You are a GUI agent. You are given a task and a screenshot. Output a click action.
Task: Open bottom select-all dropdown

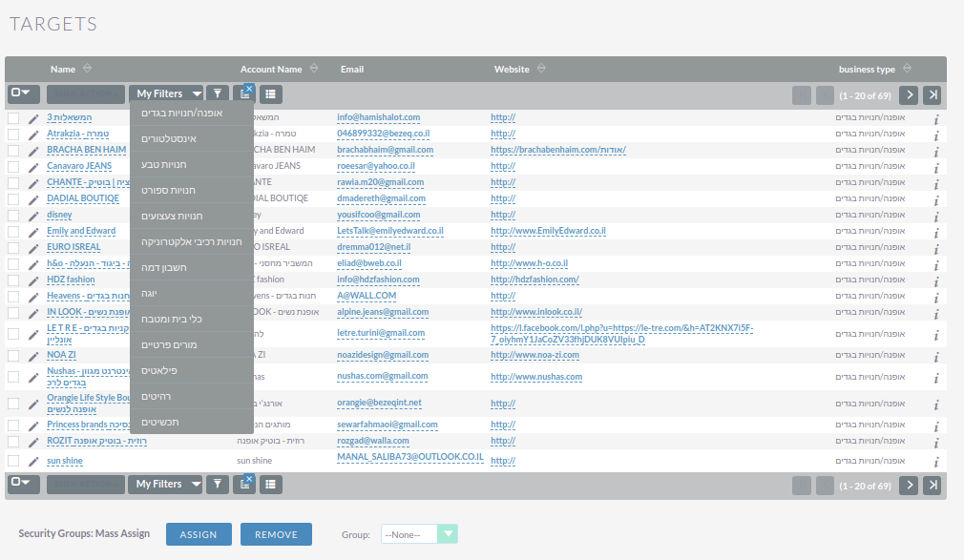click(24, 485)
